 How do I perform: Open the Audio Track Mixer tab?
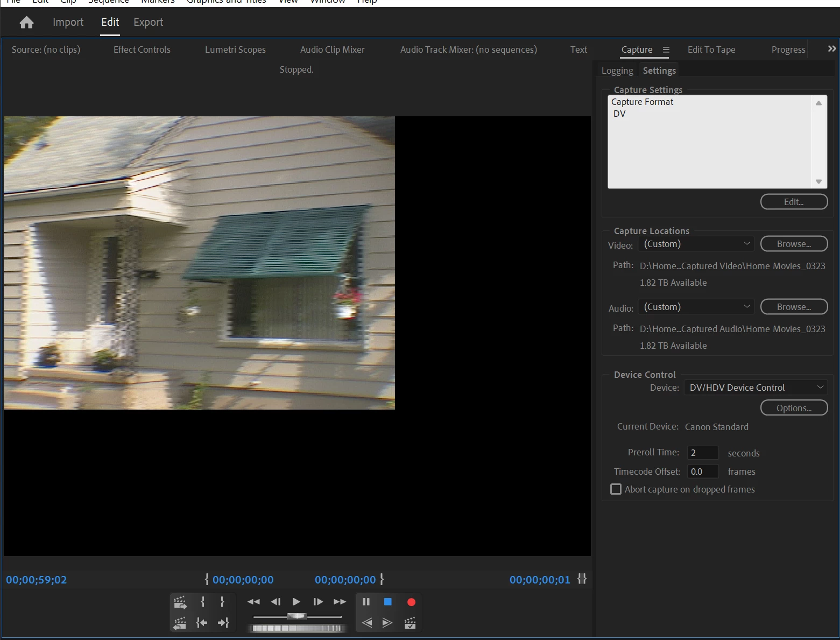coord(469,50)
